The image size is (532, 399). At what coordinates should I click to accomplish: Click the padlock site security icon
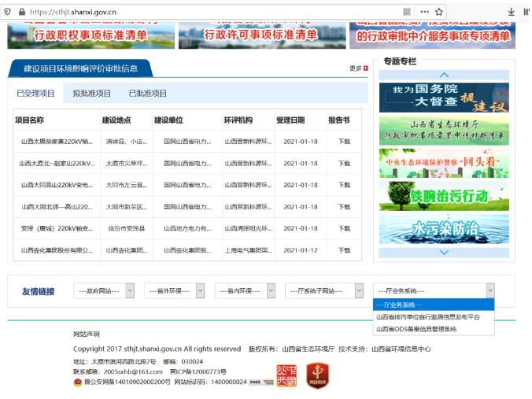[21, 12]
